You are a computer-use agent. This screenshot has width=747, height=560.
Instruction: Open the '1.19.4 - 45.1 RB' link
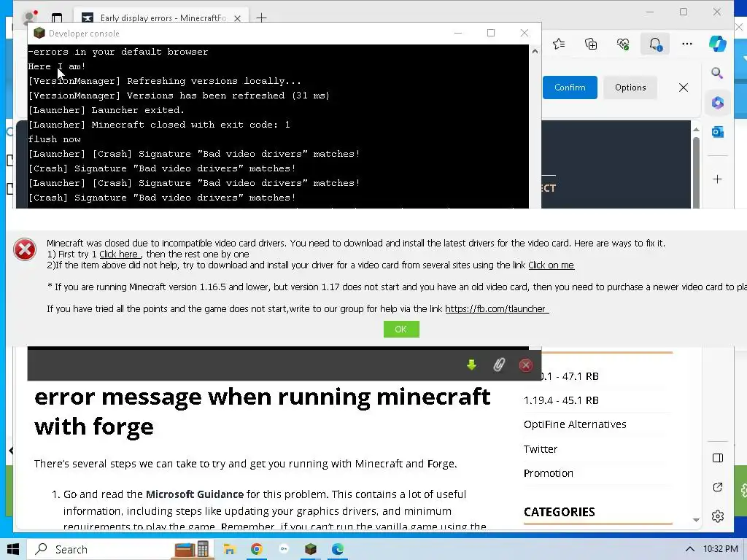coord(561,400)
